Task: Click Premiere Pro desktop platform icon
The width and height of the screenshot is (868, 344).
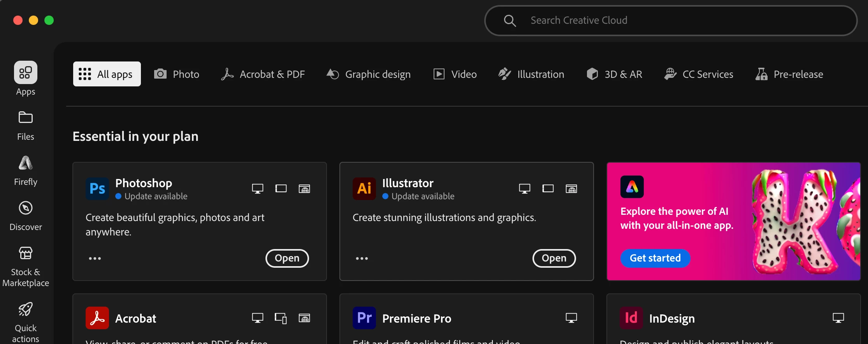Action: coord(571,318)
